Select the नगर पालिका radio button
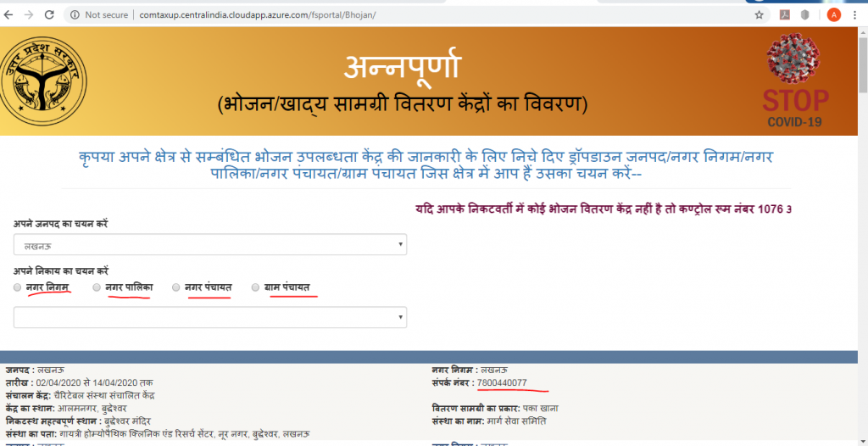 click(x=97, y=288)
